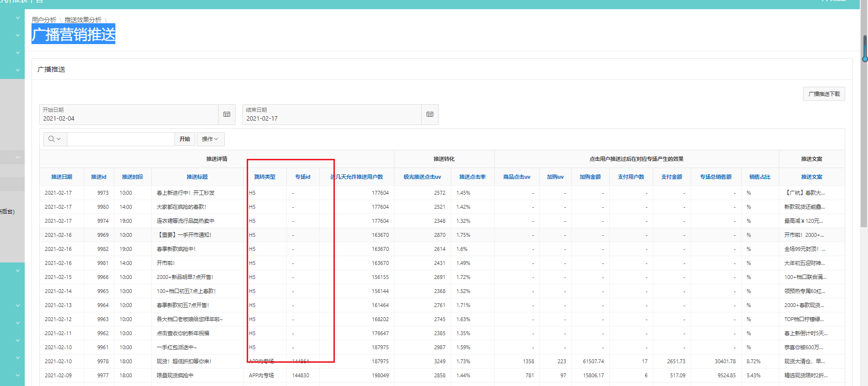The width and height of the screenshot is (868, 386).
Task: Click title cell 100+档口初五7点上春款!
Action: click(186, 291)
